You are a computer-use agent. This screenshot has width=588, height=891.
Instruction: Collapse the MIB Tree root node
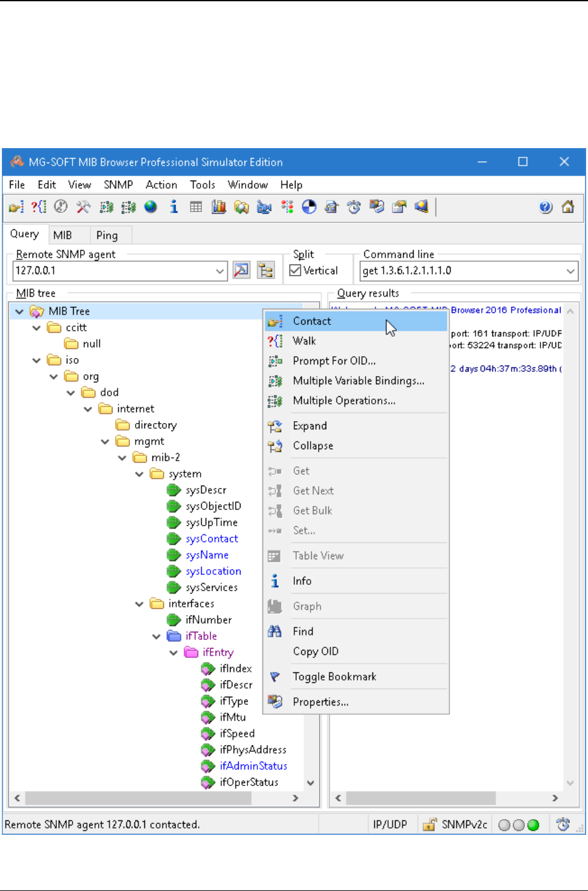pos(19,311)
